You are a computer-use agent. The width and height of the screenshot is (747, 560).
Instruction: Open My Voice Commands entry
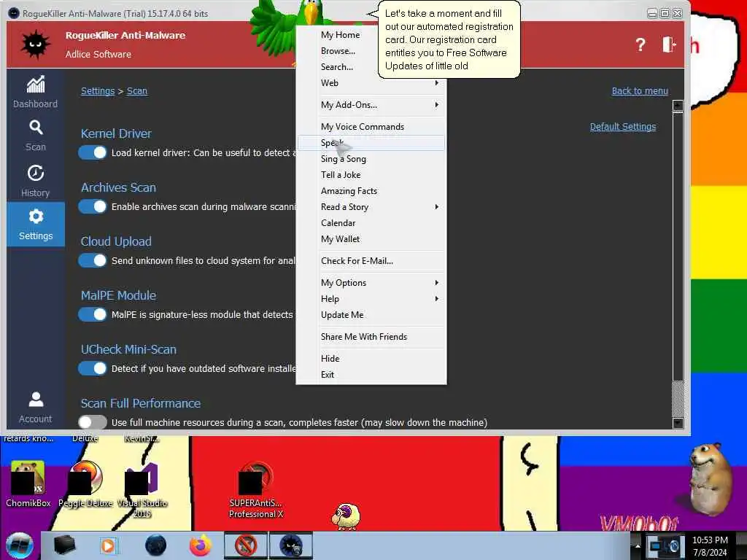(x=371, y=127)
